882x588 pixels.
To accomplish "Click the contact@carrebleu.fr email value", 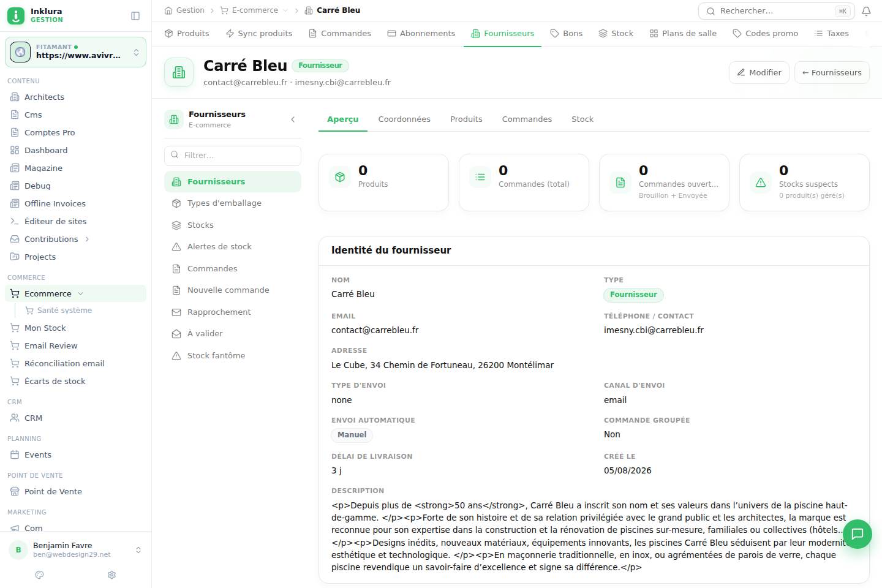I will pyautogui.click(x=375, y=330).
